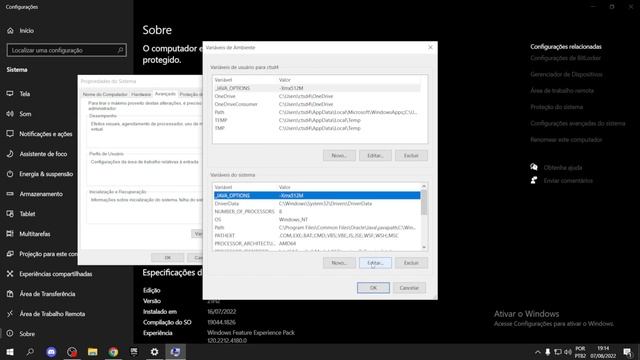
Task: Open Gerenciador de Dispositivos link
Action: [566, 74]
